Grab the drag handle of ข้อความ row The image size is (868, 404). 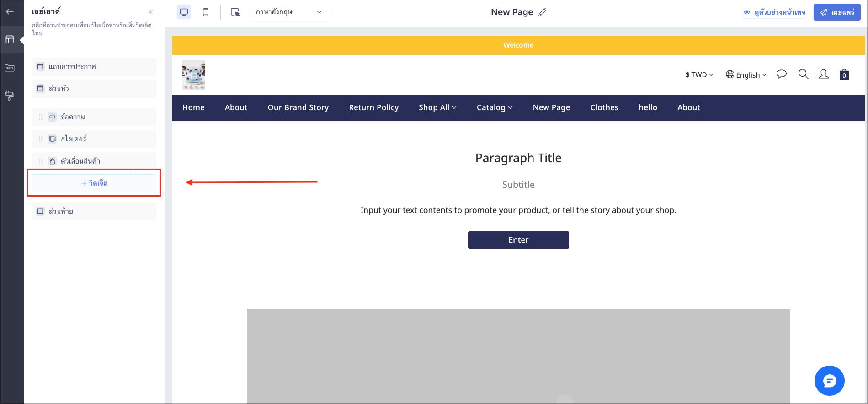pos(41,117)
